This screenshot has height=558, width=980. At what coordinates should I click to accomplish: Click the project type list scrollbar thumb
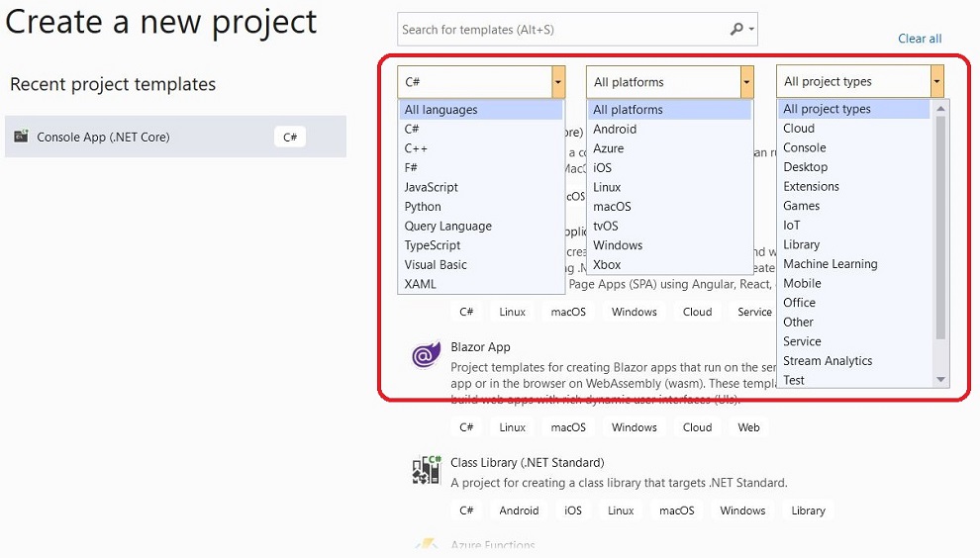(940, 228)
